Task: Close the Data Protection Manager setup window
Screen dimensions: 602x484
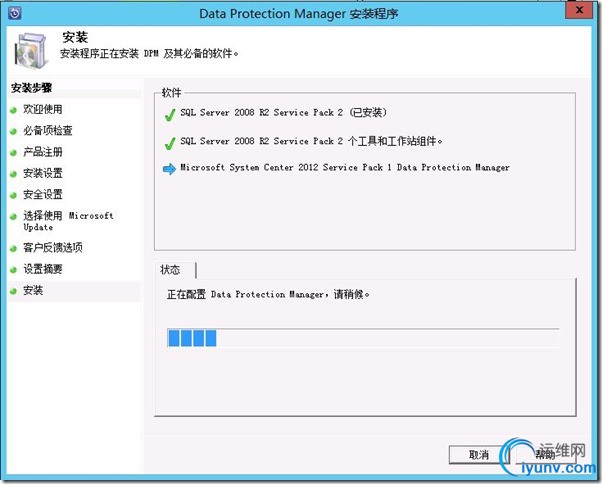Action: click(580, 10)
